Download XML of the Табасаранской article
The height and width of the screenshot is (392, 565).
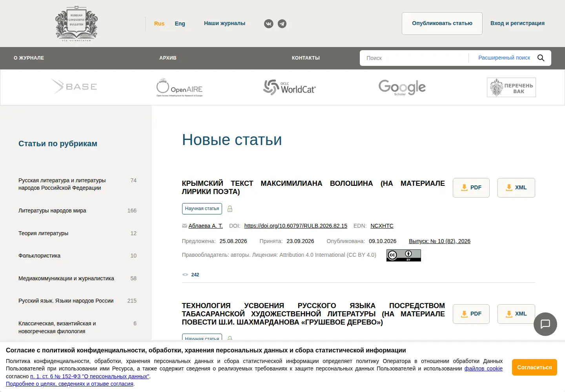click(516, 314)
